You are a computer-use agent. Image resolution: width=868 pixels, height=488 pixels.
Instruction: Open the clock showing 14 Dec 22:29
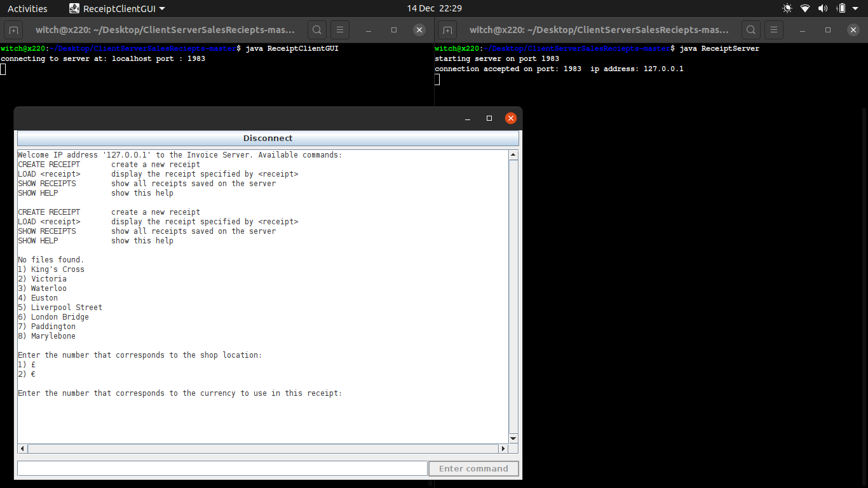pos(434,8)
